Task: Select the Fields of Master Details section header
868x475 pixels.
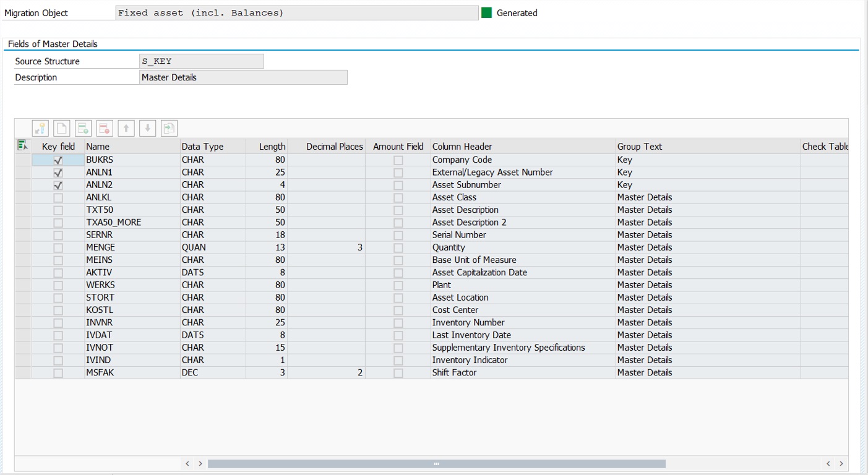Action: (52, 44)
